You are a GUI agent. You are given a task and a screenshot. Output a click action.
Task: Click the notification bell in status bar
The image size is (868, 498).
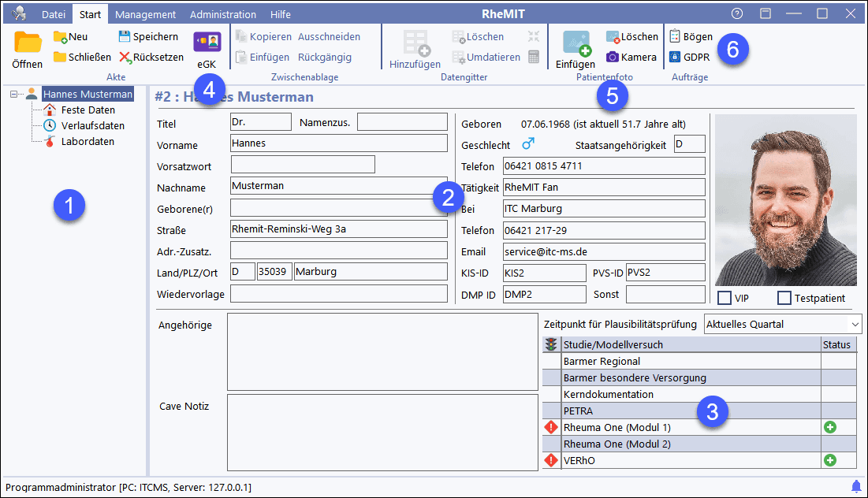tap(856, 485)
